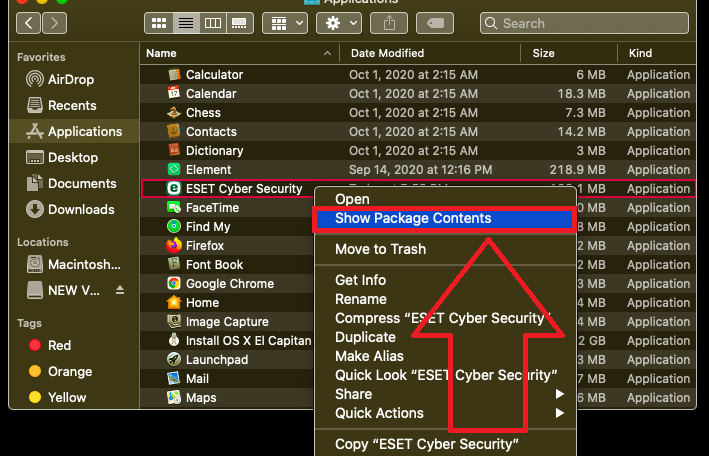Viewport: 709px width, 456px height.
Task: Open the gear action menu
Action: tap(339, 23)
